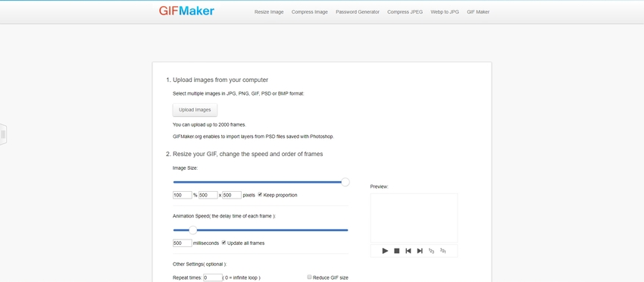Click the image width pixels field
644x282 pixels.
click(208, 195)
